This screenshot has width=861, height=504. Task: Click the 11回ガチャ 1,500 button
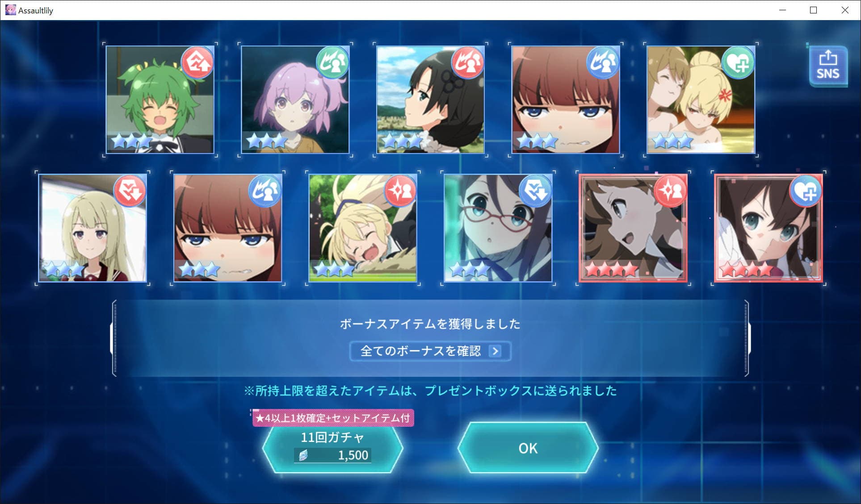click(333, 448)
